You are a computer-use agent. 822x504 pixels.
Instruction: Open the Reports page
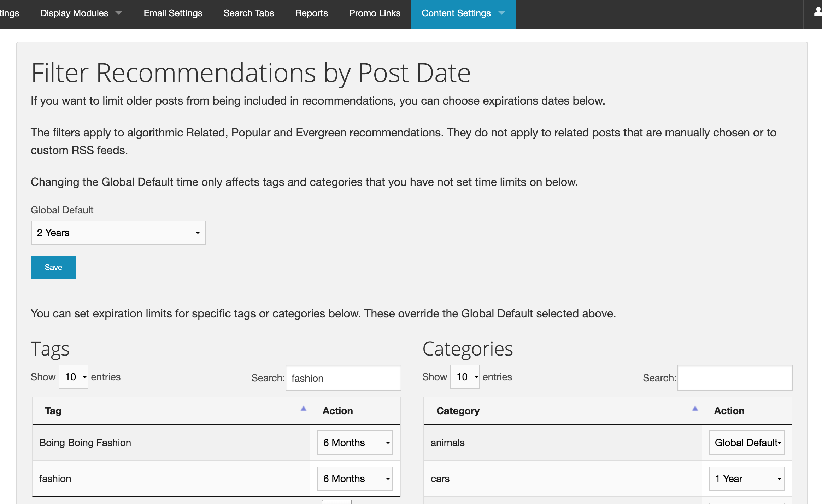click(311, 13)
